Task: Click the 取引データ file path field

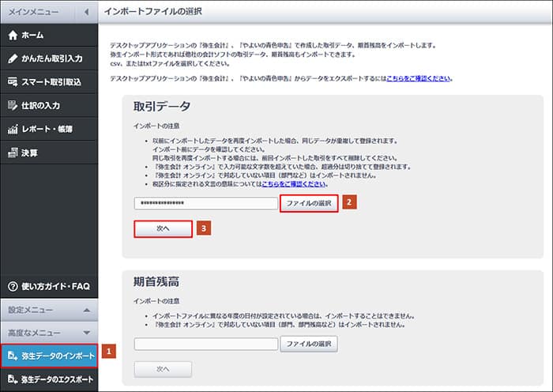Action: pos(205,203)
